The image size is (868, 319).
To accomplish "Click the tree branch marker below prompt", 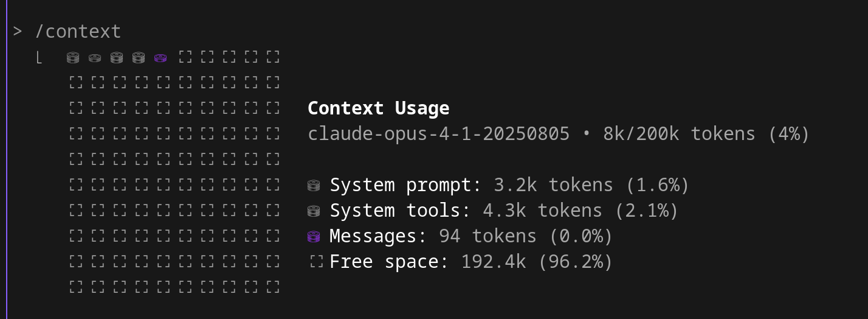I will pyautogui.click(x=39, y=58).
